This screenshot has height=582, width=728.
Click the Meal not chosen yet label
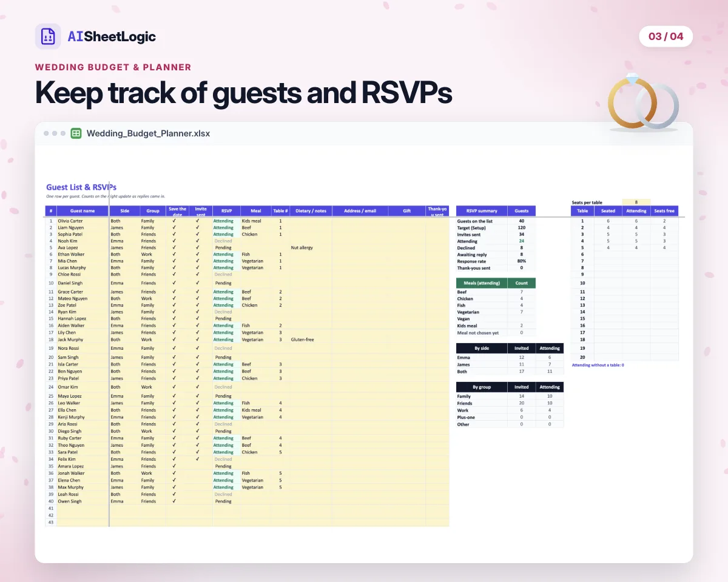click(x=478, y=332)
